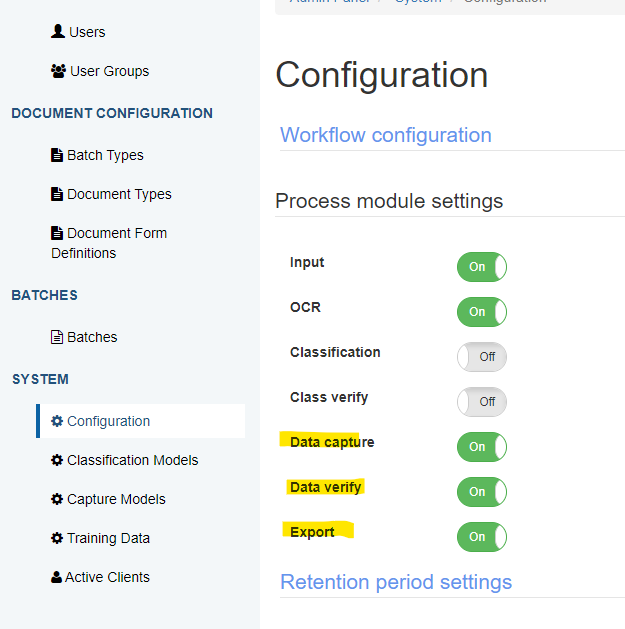Click the Users person icon
Screen dimensions: 625x629
pyautogui.click(x=58, y=32)
